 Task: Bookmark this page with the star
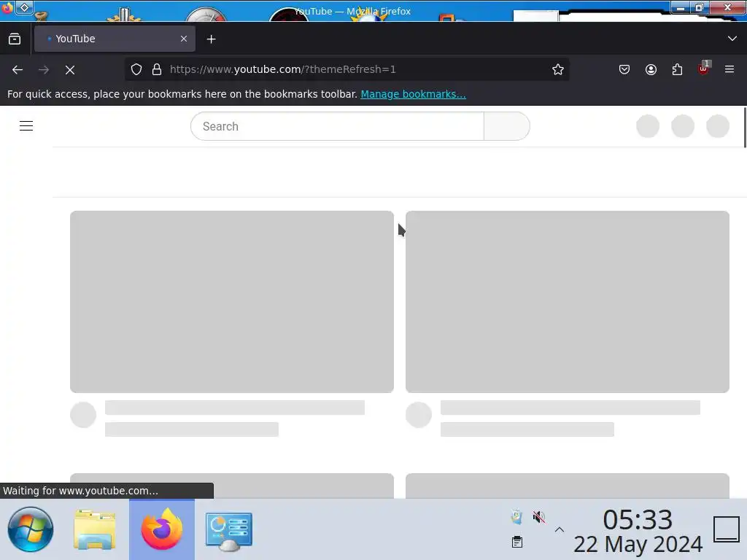click(x=558, y=69)
